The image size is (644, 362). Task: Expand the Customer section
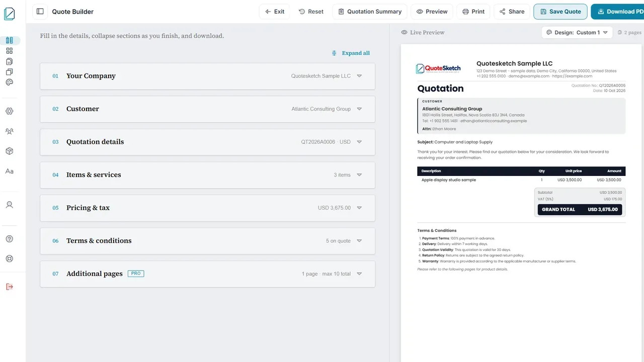click(207, 109)
